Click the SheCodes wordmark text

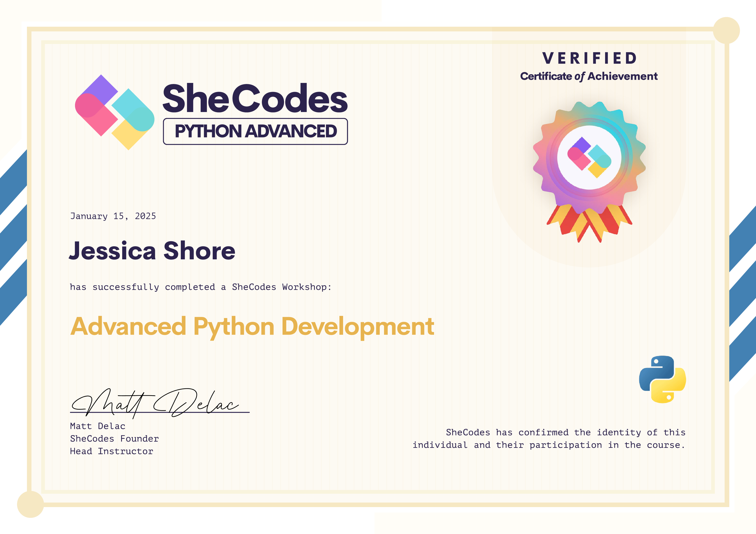(255, 98)
